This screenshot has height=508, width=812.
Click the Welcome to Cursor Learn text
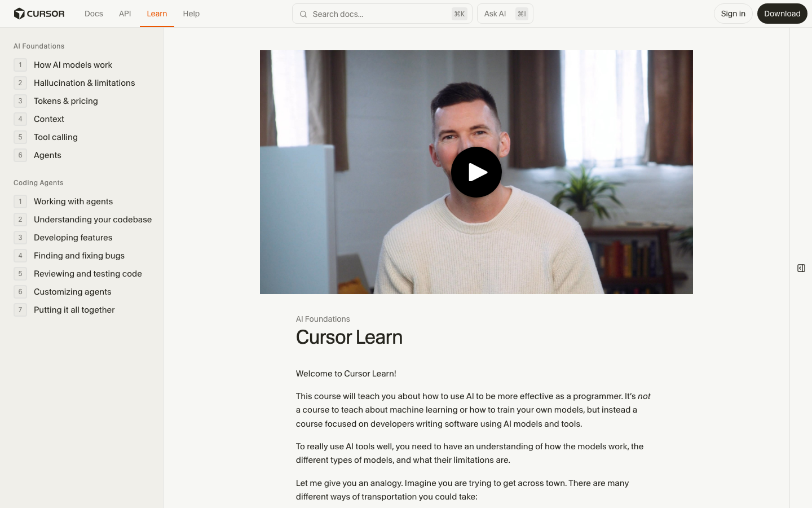(x=346, y=374)
